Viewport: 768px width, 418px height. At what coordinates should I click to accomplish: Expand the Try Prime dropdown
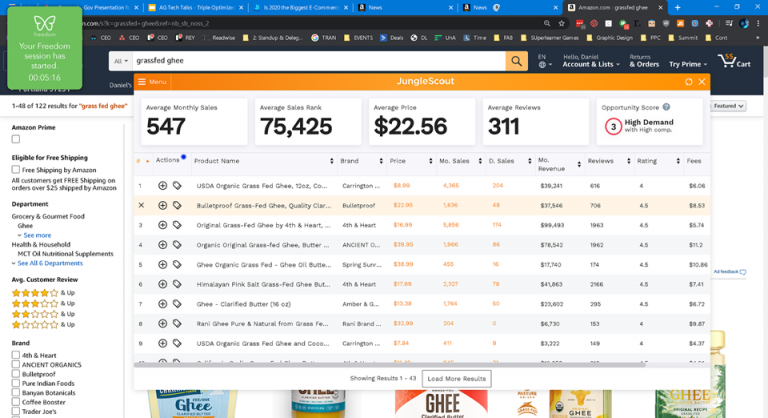click(688, 64)
